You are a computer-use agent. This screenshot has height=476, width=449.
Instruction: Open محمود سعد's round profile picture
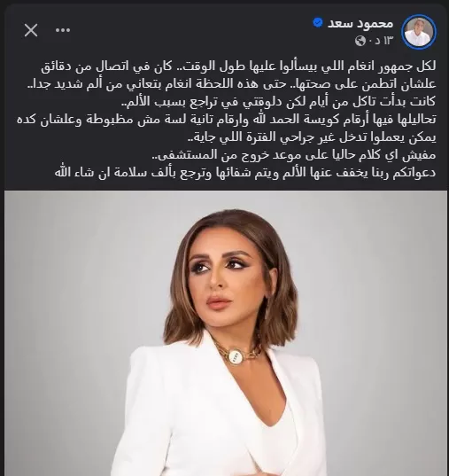419,32
